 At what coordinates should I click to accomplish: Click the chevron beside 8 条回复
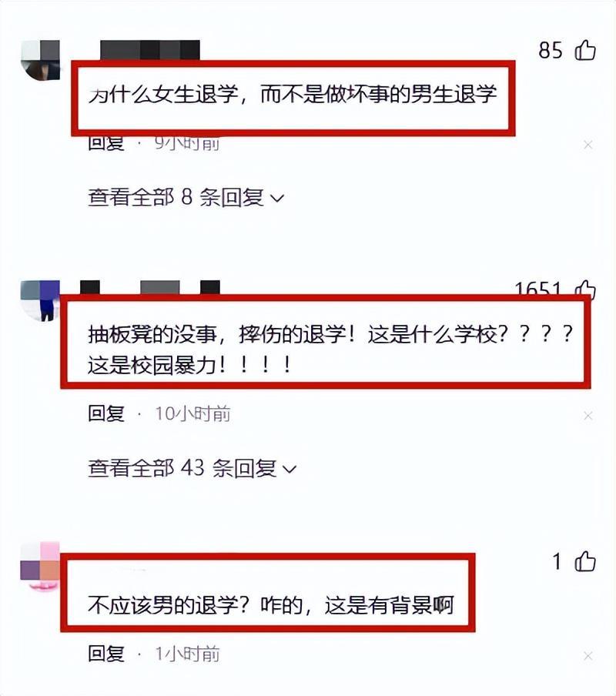[x=277, y=198]
